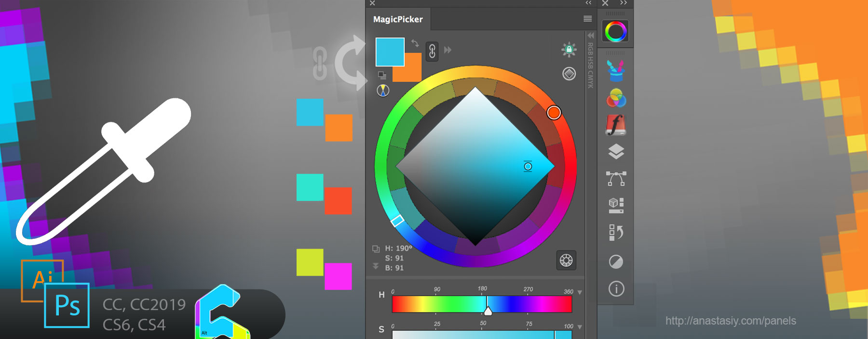
Task: Select the MagicPicker panel tab
Action: (x=398, y=19)
